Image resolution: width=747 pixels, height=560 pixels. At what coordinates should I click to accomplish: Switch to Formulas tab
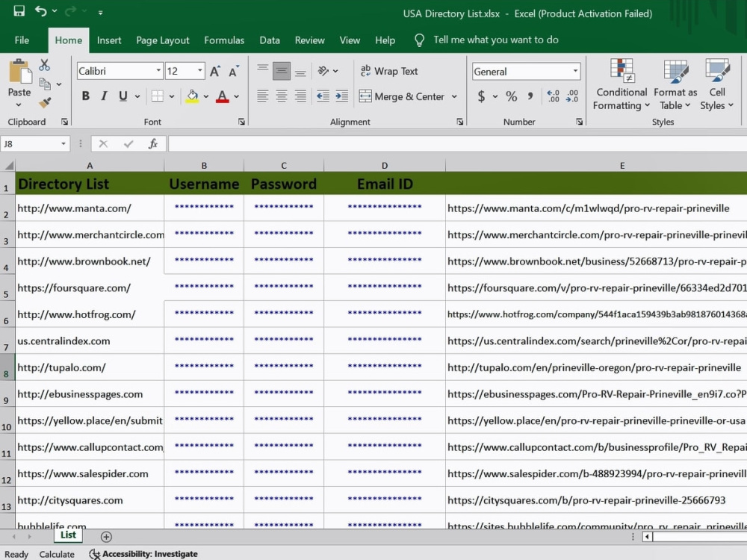pyautogui.click(x=224, y=40)
